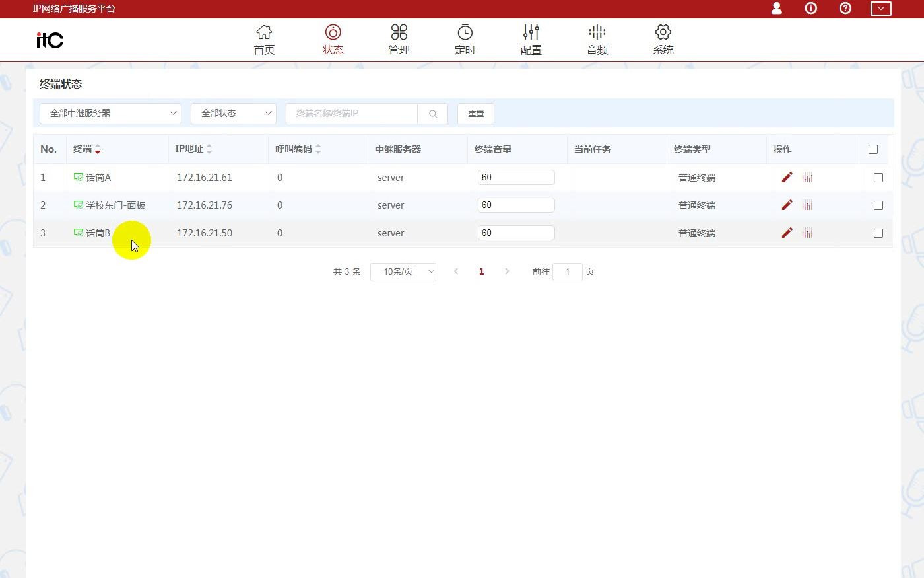Click the volume field for 话筒A
Viewport: 924px width, 578px height.
click(x=516, y=177)
